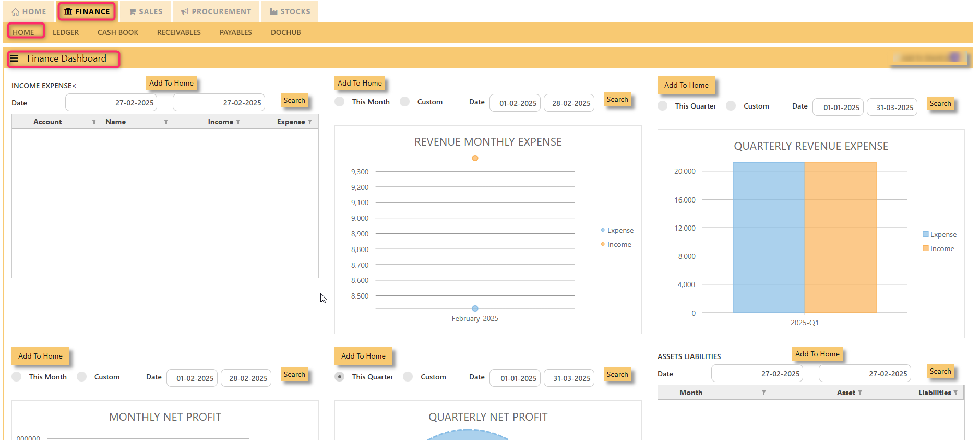Toggle Expense series in quarterly chart legend
This screenshot has height=440, width=980.
(939, 234)
